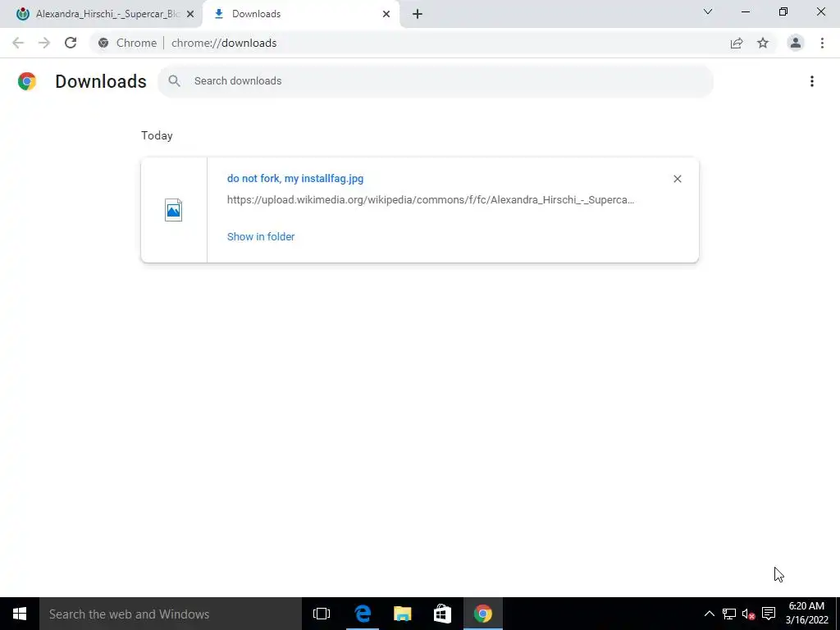Switch to the Alexandra_Hirschi_-_Supercar tab

(x=101, y=14)
